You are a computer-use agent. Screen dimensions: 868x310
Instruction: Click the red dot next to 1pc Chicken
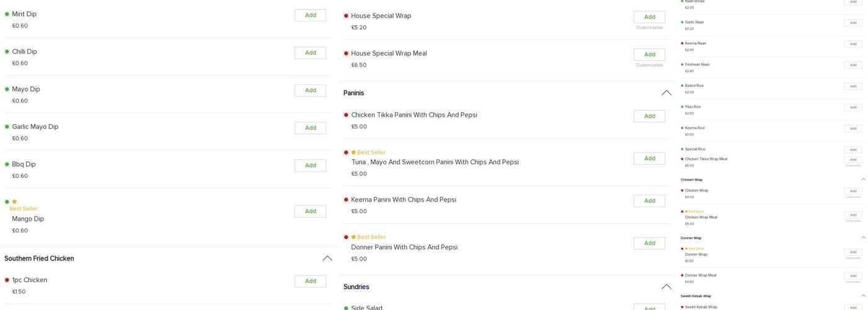click(7, 280)
